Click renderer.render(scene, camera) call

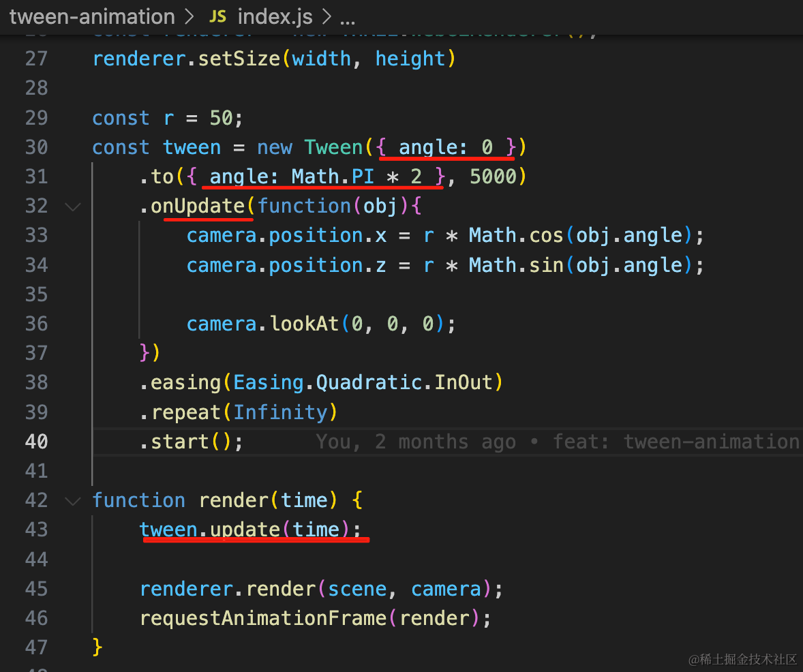pos(321,589)
